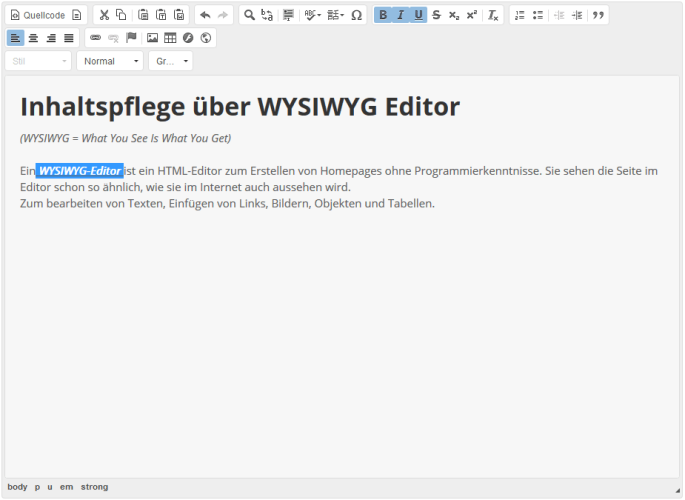Open the Find magnifier tool
This screenshot has height=500, width=685.
249,15
